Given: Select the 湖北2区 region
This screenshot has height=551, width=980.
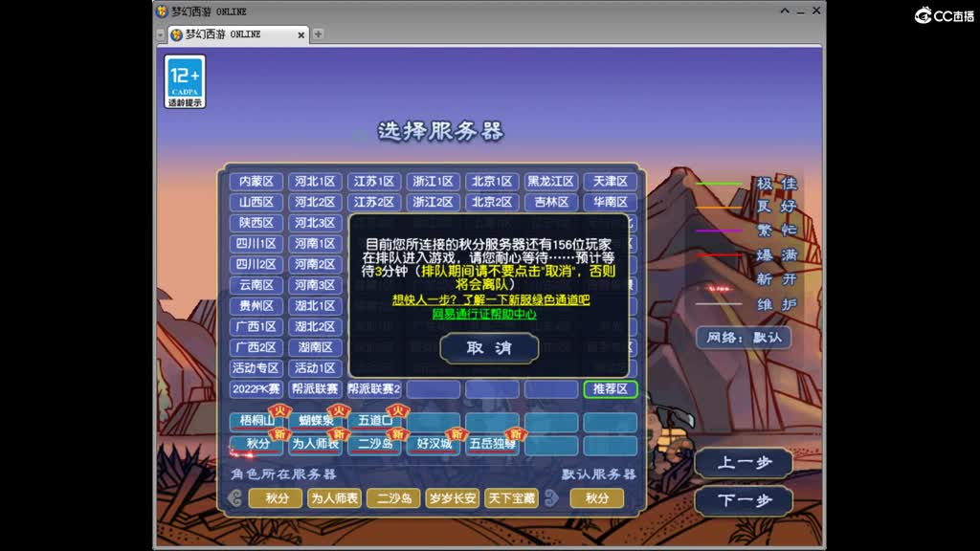Looking at the screenshot, I should coord(315,326).
